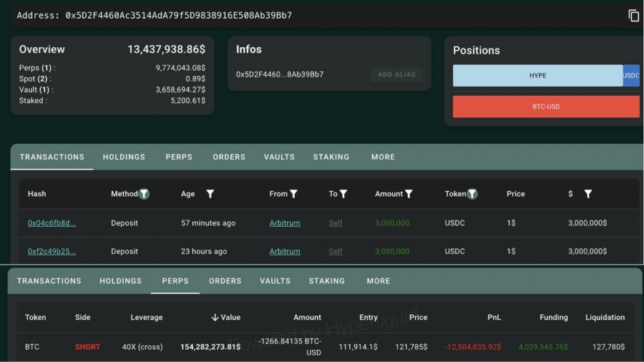644x362 pixels.
Task: Click the Age column filter icon
Action: [210, 194]
